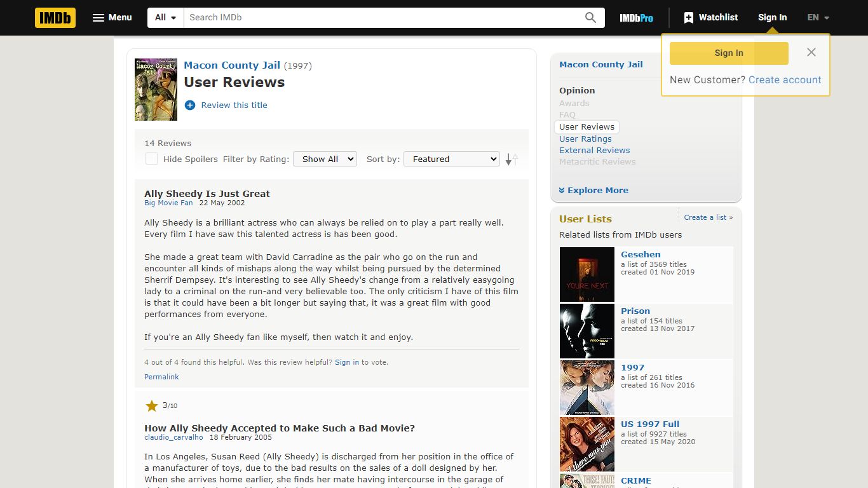Click Sign In in the top bar
This screenshot has width=868, height=488.
pos(772,18)
